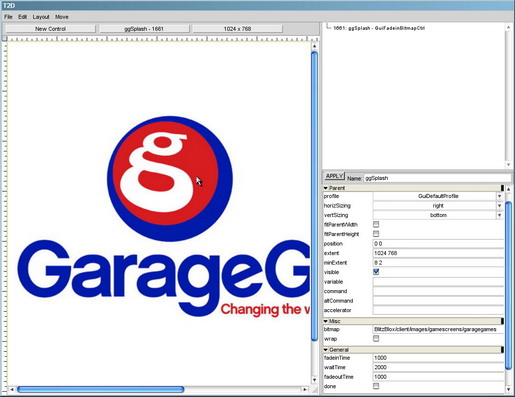Click the accelerator field
The width and height of the screenshot is (515, 397).
pos(438,310)
